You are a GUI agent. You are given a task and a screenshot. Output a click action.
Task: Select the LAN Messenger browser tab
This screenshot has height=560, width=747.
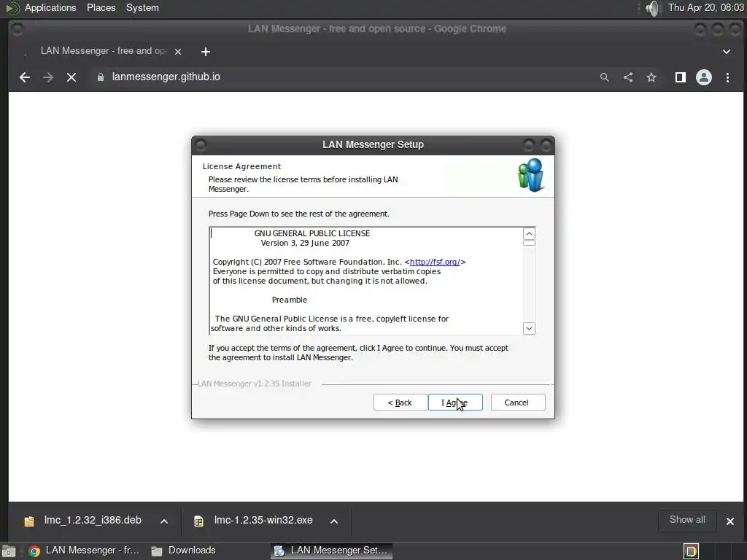(x=102, y=51)
